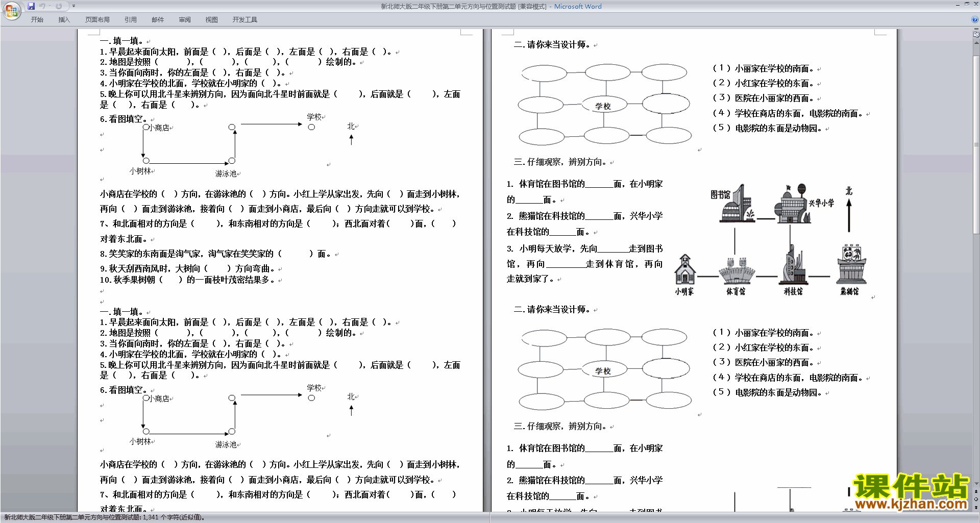The height and width of the screenshot is (523, 980).
Task: Click the 科技馆 building image
Action: (793, 265)
